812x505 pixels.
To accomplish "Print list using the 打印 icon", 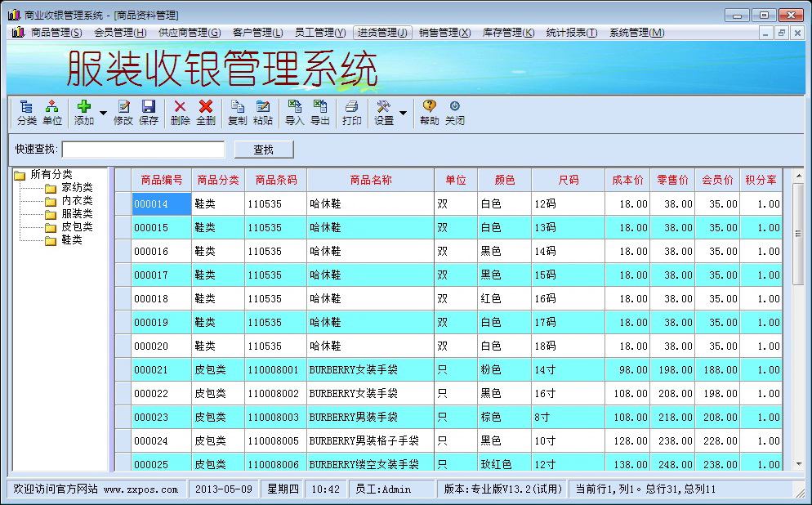I will (352, 113).
